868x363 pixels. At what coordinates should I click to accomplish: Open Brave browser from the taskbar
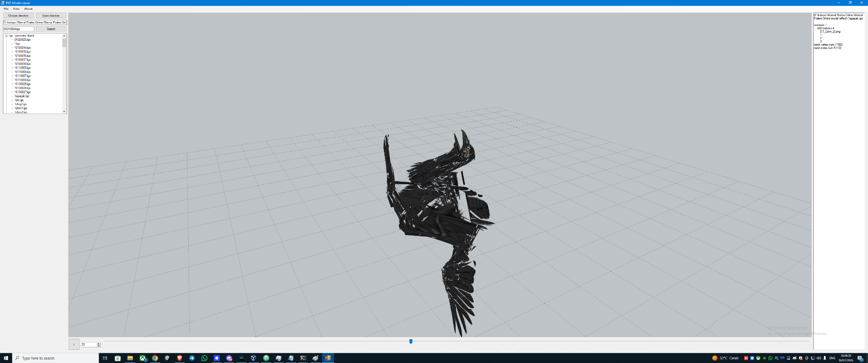[180, 358]
